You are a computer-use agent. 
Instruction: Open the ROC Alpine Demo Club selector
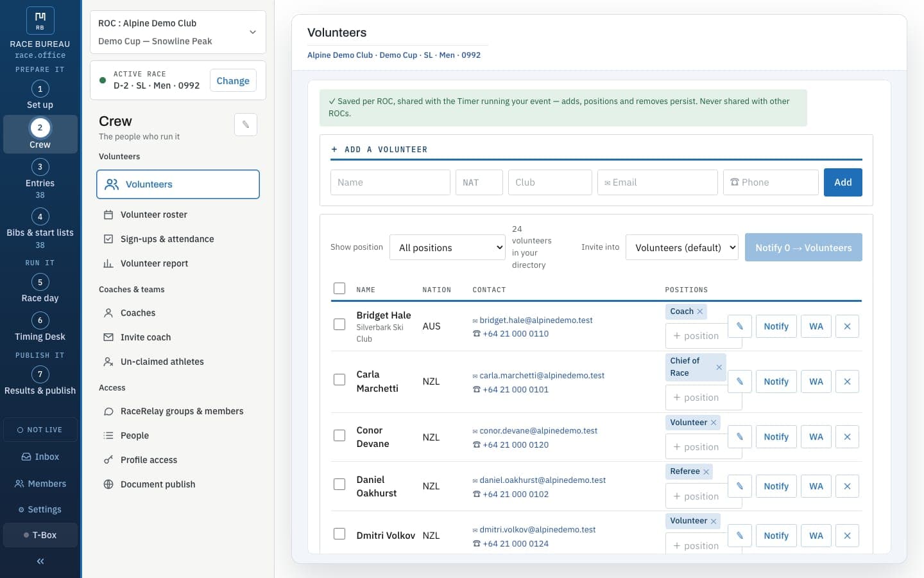point(178,32)
